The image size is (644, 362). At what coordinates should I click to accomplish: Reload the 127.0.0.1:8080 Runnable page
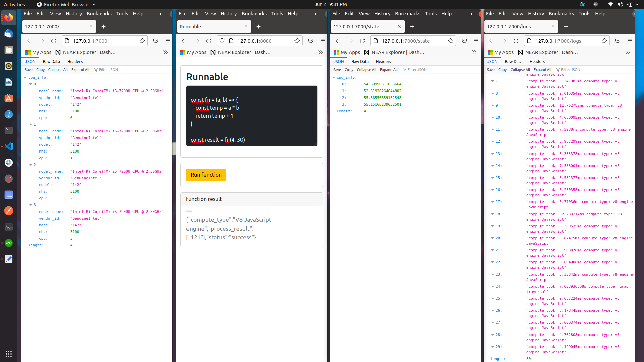209,41
